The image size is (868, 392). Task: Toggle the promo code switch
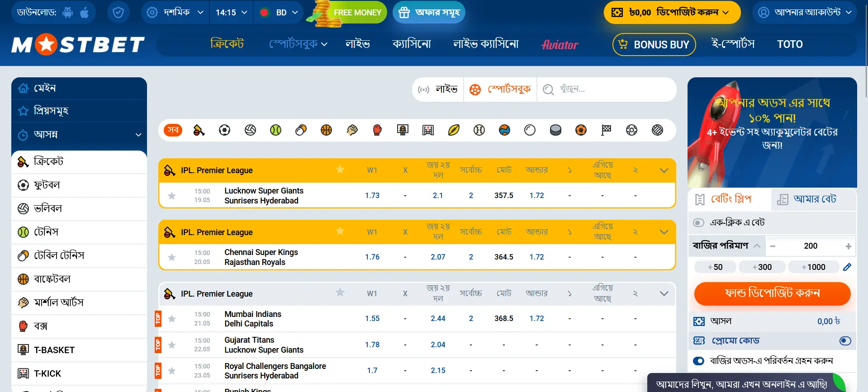click(x=845, y=341)
